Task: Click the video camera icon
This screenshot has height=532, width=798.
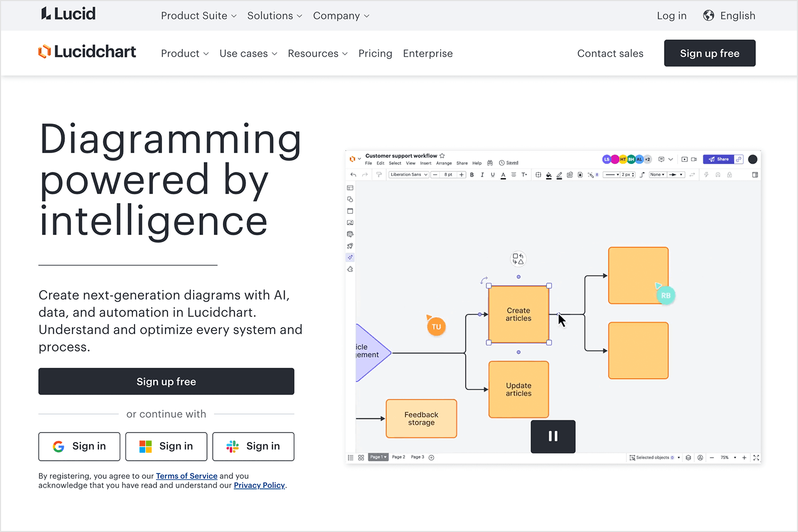Action: click(x=694, y=159)
